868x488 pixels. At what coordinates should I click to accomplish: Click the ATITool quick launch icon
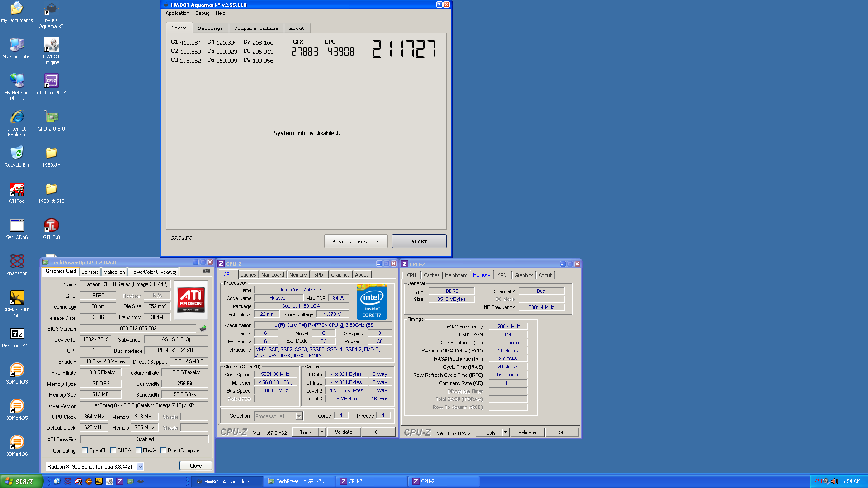click(x=78, y=481)
